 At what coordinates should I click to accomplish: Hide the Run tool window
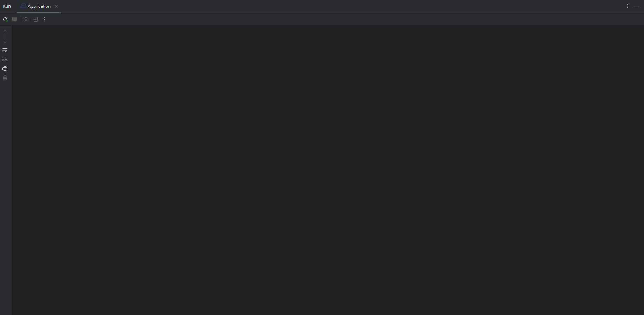[637, 6]
